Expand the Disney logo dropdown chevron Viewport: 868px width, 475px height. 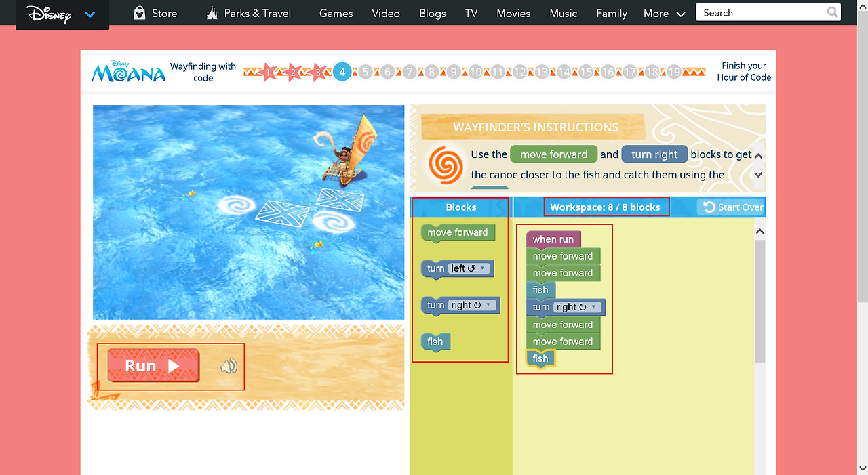tap(90, 14)
